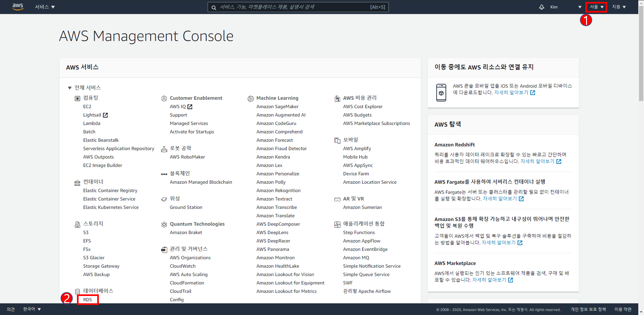This screenshot has height=315, width=644.
Task: Open Amazon Polly link
Action: pos(271,182)
